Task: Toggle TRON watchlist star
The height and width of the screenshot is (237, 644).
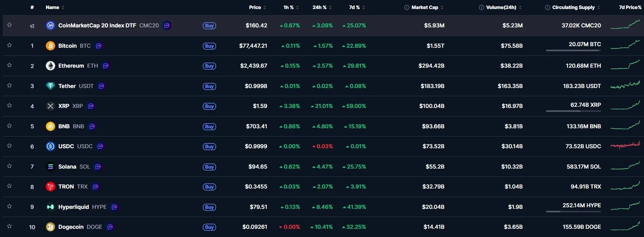Action: point(9,186)
